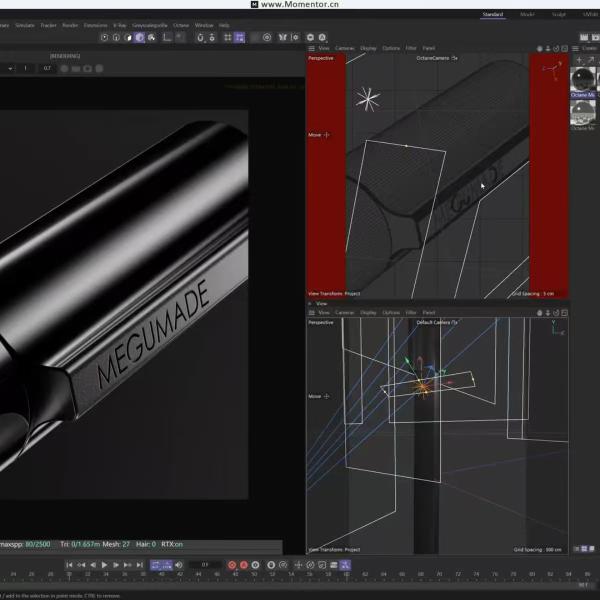
Task: Click the grid workplane icon in top toolbar
Action: (228, 37)
